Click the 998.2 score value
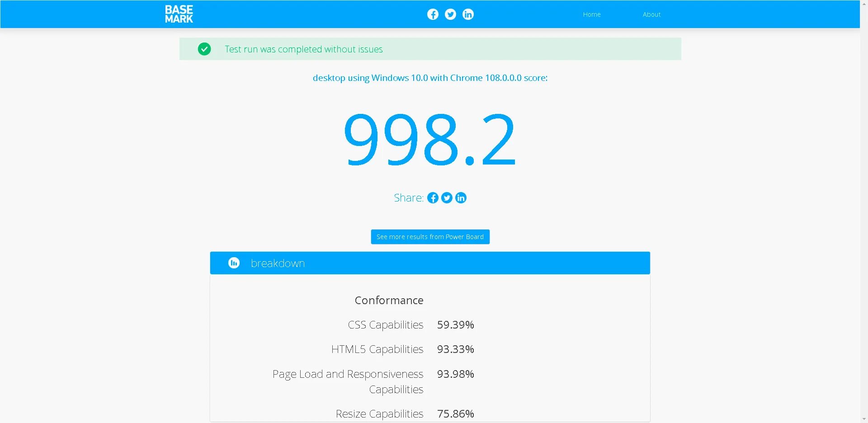The height and width of the screenshot is (423, 868). coord(429,139)
